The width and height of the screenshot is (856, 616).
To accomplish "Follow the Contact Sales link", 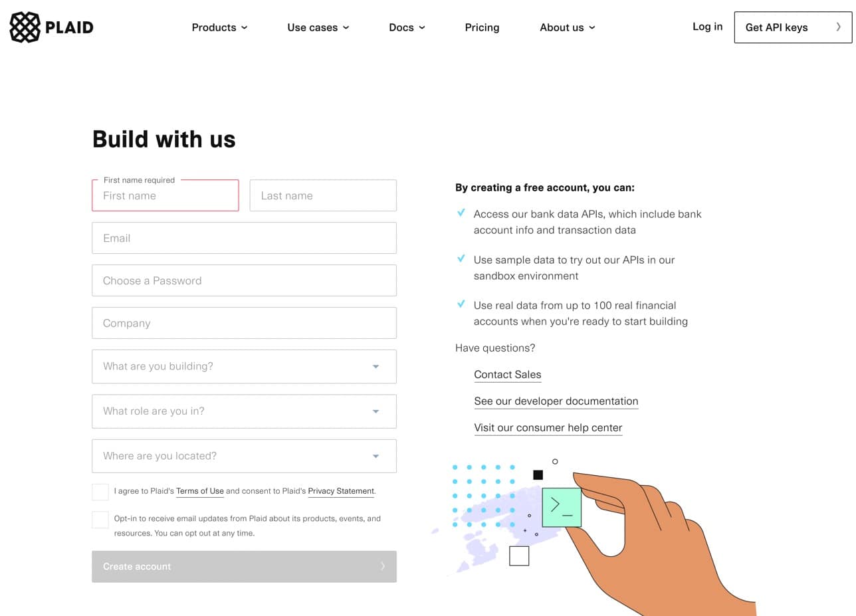I will (507, 374).
